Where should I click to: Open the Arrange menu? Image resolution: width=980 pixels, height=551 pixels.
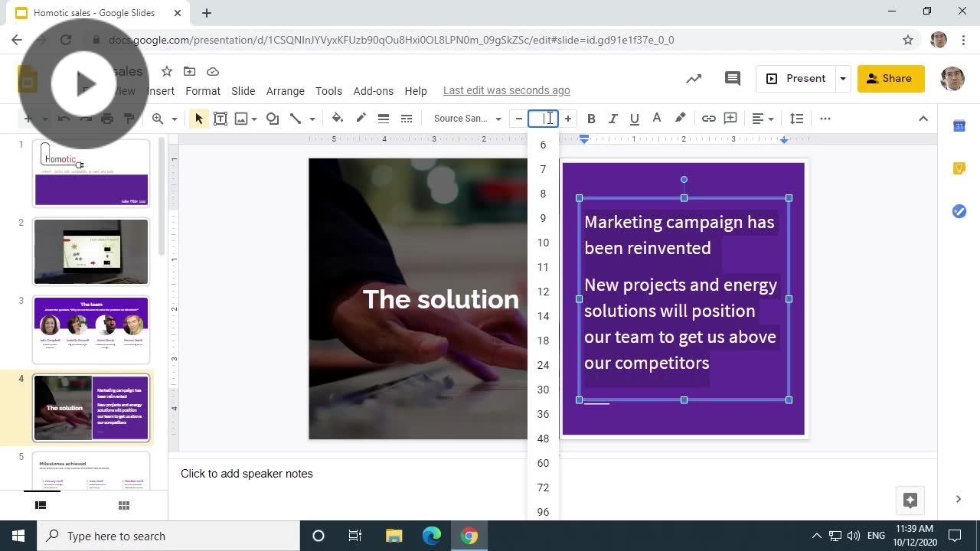(x=285, y=90)
